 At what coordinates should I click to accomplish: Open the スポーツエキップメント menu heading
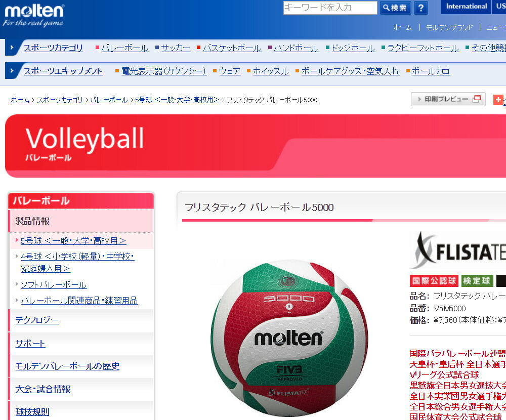click(63, 71)
